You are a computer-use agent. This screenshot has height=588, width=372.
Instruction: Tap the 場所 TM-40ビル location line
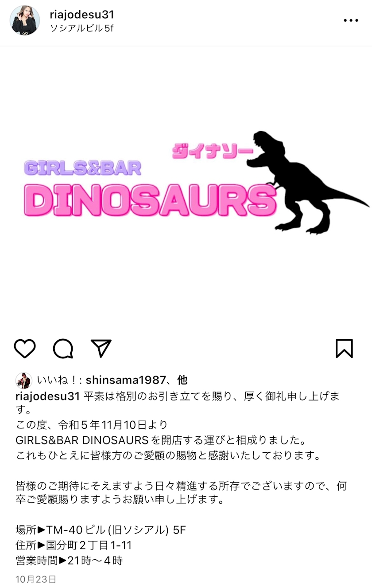pos(101,529)
